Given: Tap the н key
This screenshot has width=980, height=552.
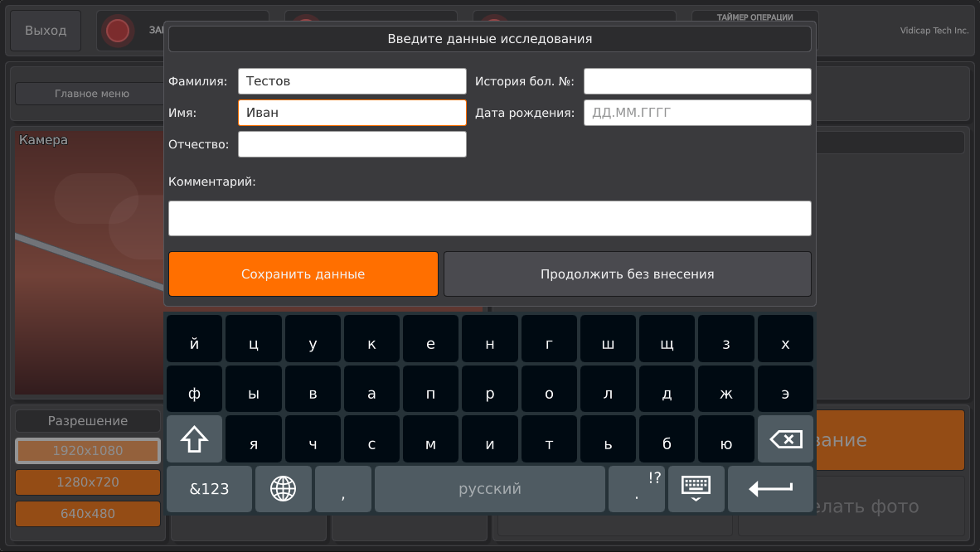Looking at the screenshot, I should coord(490,339).
